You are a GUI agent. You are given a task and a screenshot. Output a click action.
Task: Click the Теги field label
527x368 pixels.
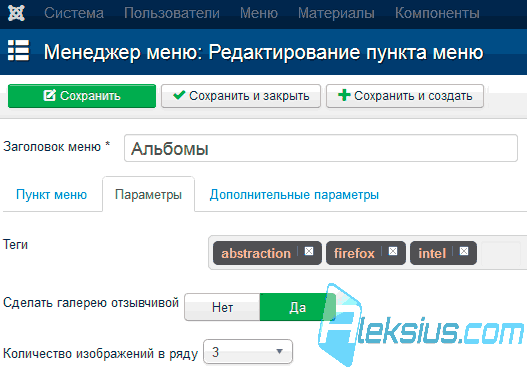[15, 245]
